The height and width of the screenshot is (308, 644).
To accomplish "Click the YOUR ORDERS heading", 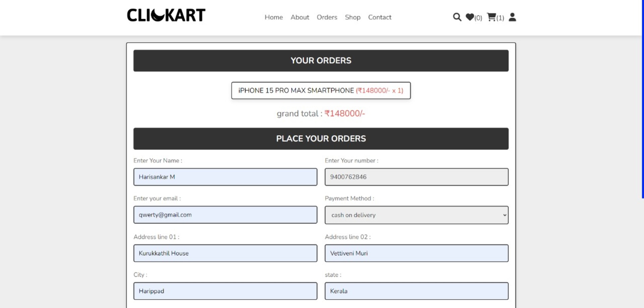I will (321, 61).
